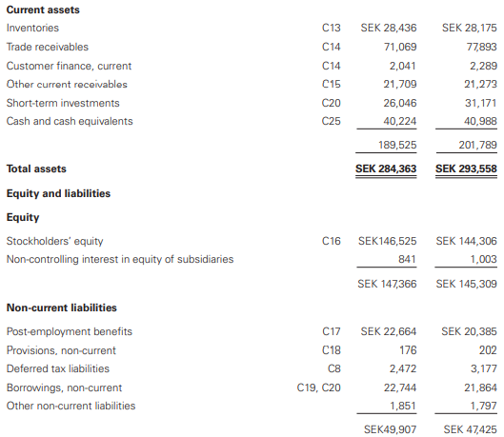Click the C19, C20 note for Borrowings

pyautogui.click(x=318, y=387)
